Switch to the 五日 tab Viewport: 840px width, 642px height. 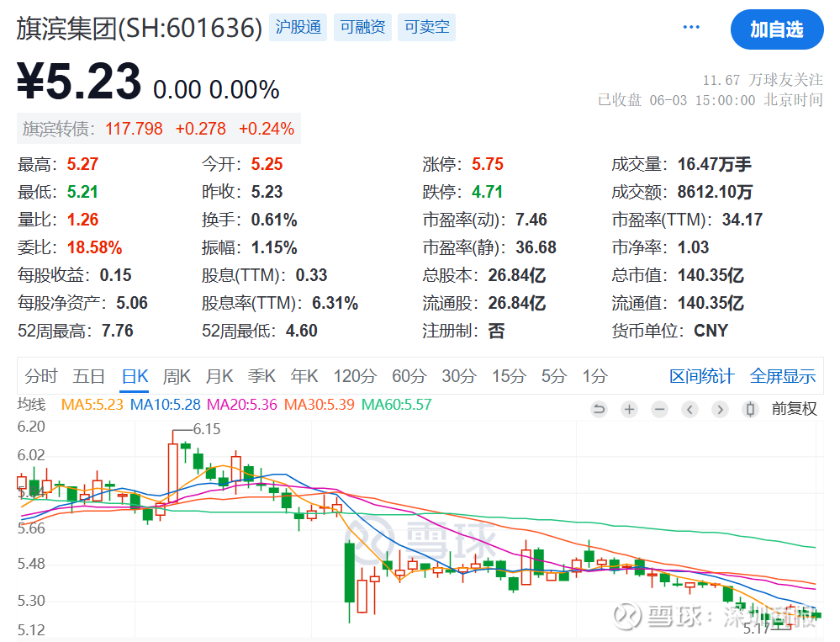(x=88, y=376)
